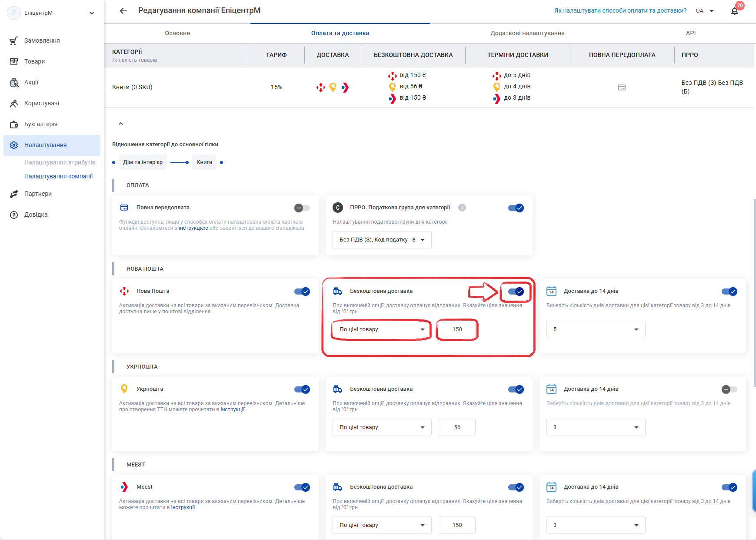Open Нова Пошта delivery days dropdown showing 5
The height and width of the screenshot is (540, 756).
pos(596,329)
